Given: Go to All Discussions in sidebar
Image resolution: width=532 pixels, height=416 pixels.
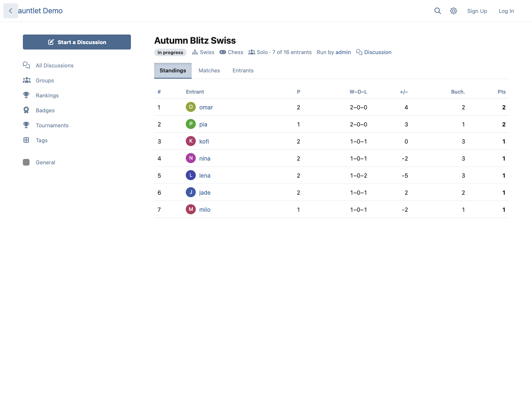Looking at the screenshot, I should (x=54, y=66).
